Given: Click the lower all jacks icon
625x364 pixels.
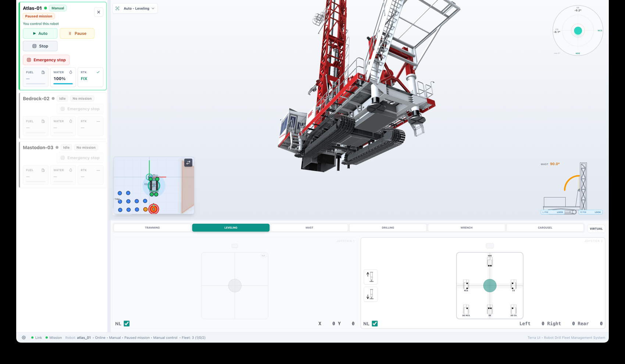Looking at the screenshot, I should pos(371,295).
